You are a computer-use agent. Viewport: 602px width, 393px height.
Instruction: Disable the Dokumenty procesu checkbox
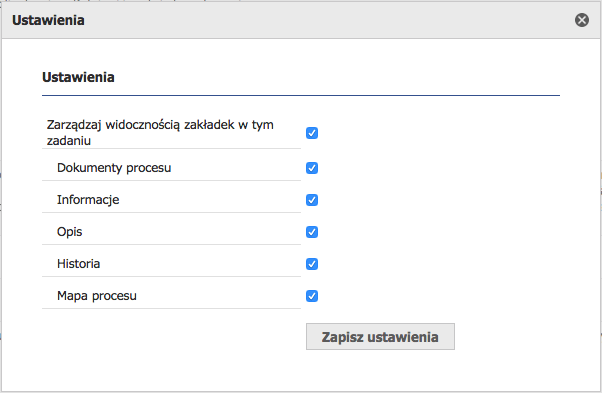[x=312, y=168]
